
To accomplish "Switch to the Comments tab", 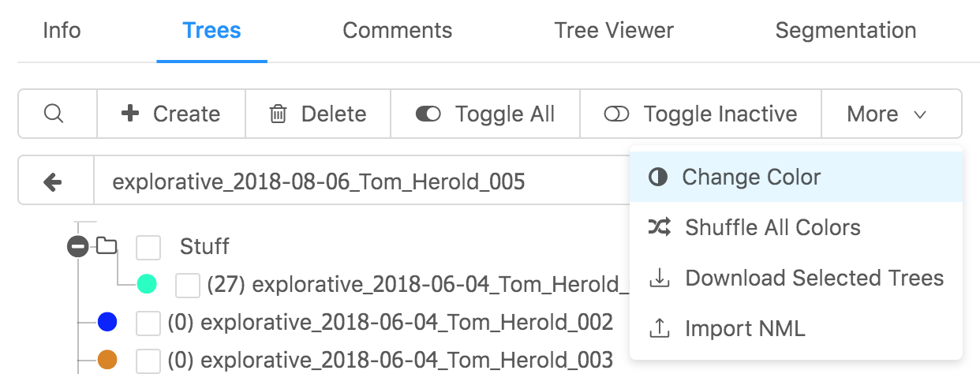I will 397,31.
